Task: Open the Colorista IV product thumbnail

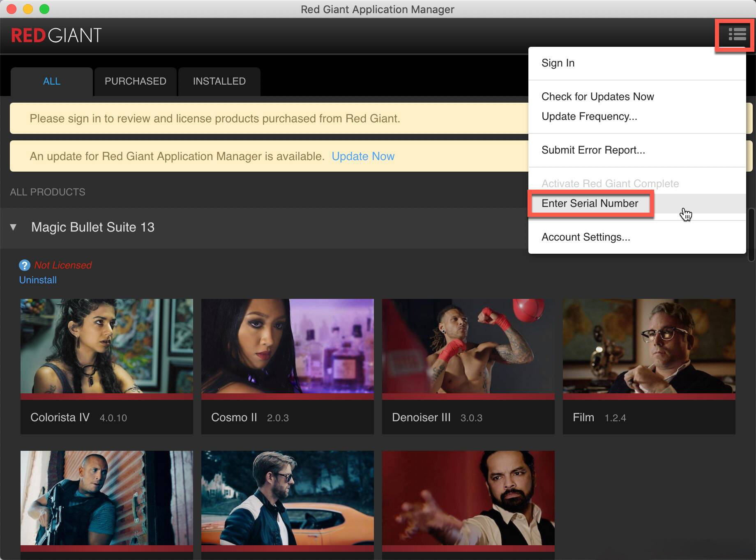Action: coord(107,346)
